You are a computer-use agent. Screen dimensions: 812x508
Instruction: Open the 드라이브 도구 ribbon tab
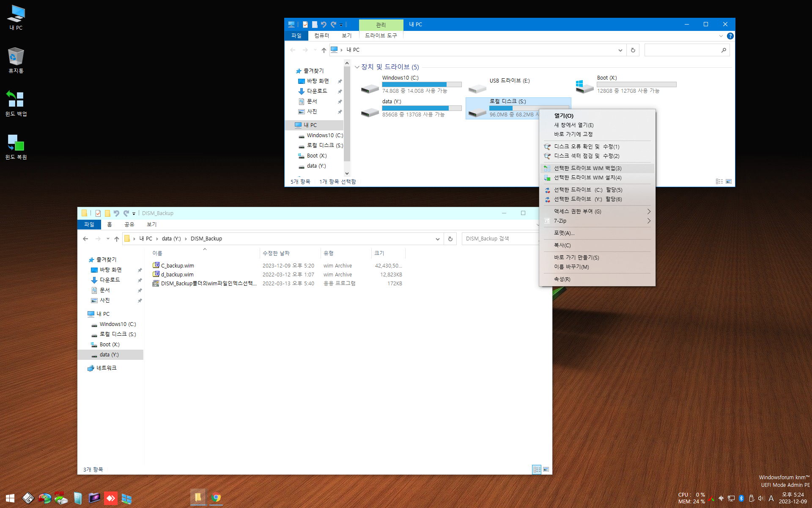pyautogui.click(x=381, y=36)
